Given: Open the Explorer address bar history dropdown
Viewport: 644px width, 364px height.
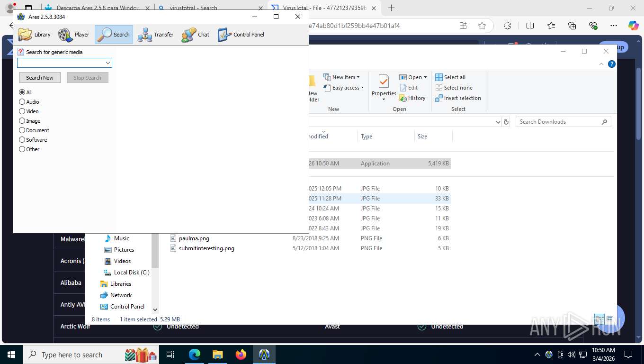Looking at the screenshot, I should [498, 122].
